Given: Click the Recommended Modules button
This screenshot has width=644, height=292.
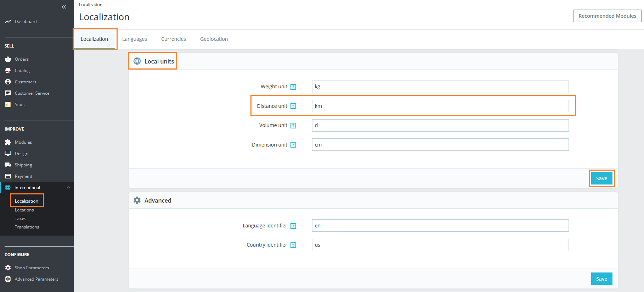Looking at the screenshot, I should 607,16.
